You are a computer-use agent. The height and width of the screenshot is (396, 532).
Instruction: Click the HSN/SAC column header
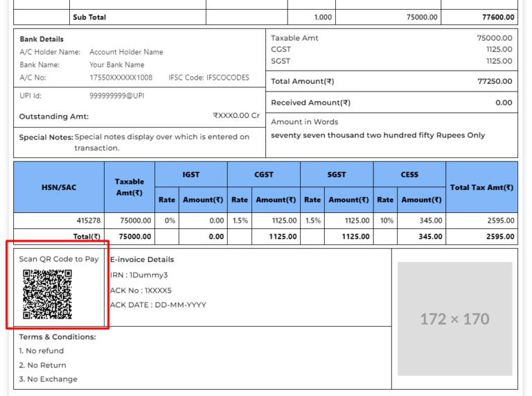[x=59, y=187]
